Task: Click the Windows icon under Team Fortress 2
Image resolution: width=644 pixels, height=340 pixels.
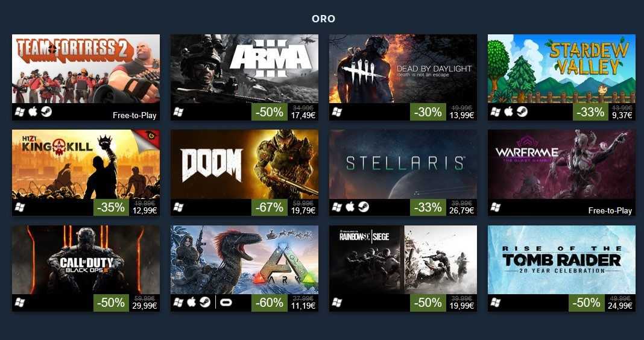Action: [x=20, y=112]
